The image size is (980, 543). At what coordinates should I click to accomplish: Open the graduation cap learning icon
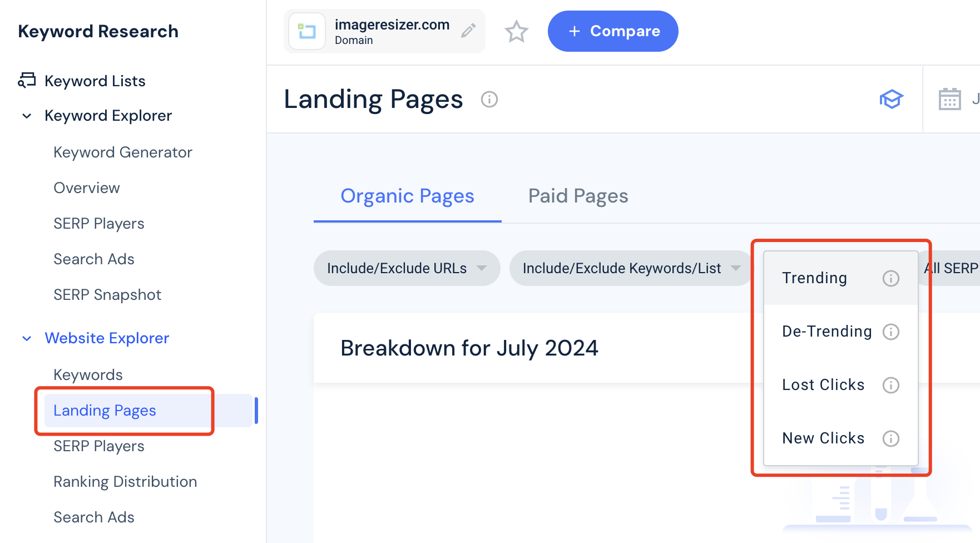891,100
